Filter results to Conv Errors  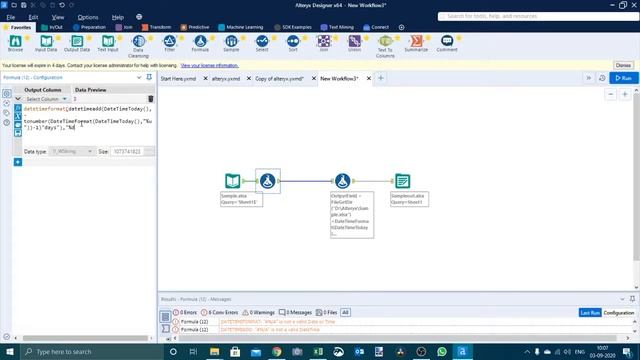(x=220, y=312)
